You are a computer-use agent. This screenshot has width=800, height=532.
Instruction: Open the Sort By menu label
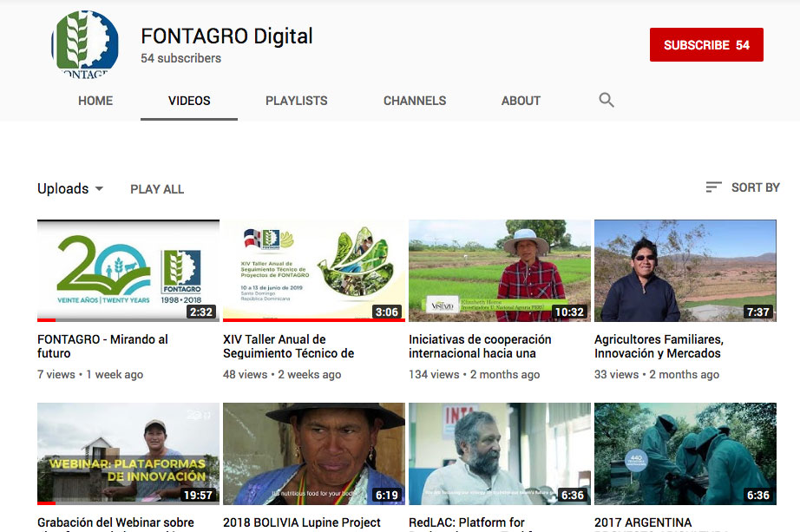point(756,187)
